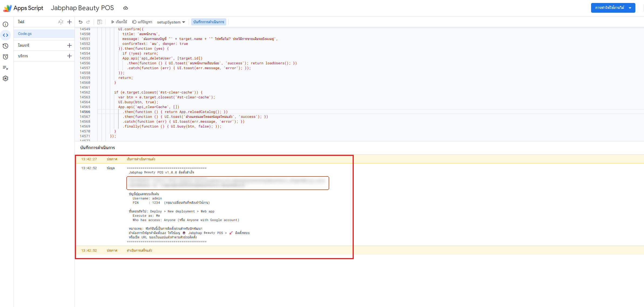Open the Overview info icon in sidebar
This screenshot has width=644, height=307.
tap(5, 24)
